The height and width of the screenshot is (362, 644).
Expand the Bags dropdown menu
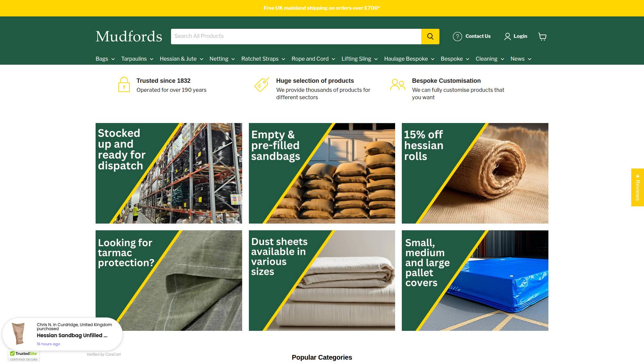pos(105,59)
